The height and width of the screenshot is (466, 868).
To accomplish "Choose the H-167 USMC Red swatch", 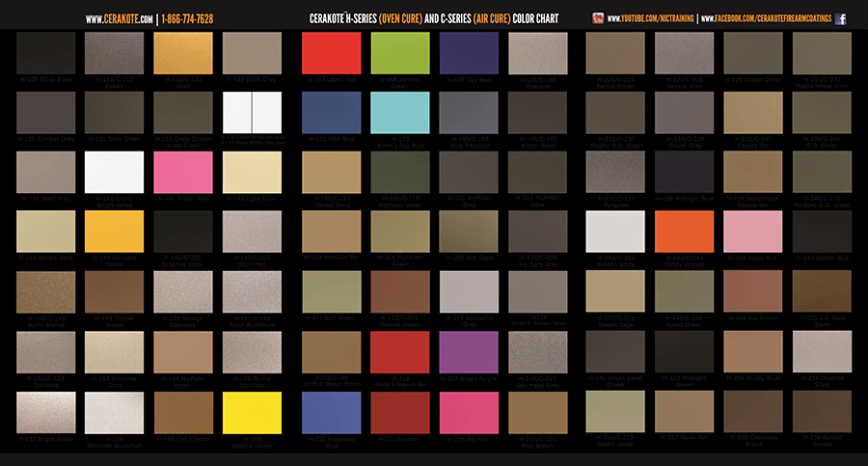I will click(x=332, y=53).
